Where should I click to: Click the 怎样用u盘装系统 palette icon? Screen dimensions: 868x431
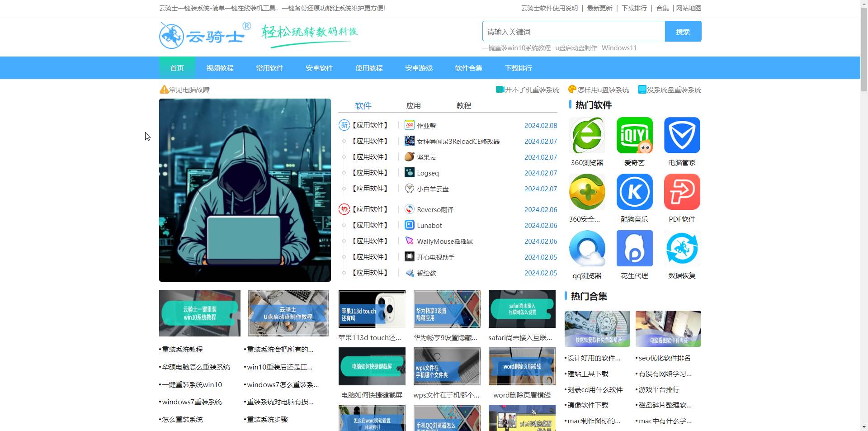click(x=572, y=90)
